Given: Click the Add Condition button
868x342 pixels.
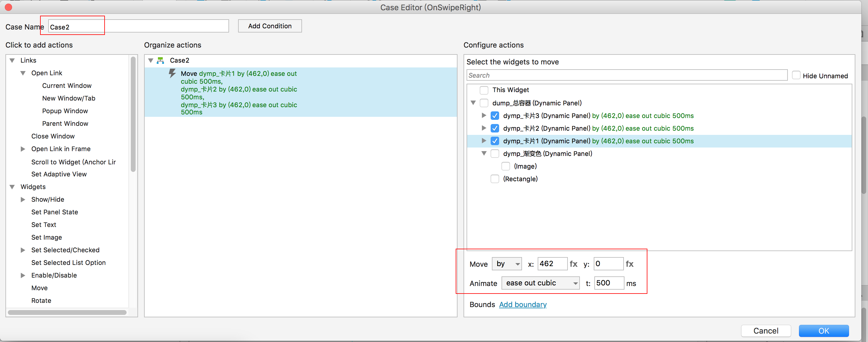Looking at the screenshot, I should (x=269, y=26).
